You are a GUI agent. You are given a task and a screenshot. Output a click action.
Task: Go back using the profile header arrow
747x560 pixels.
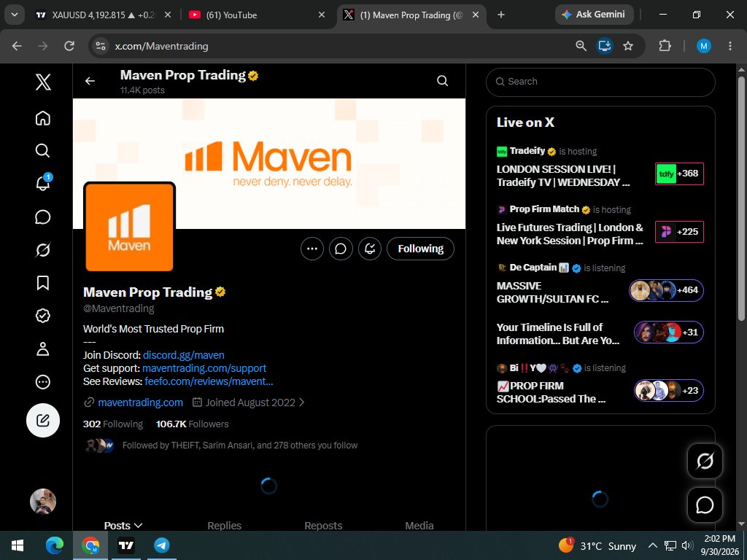90,81
